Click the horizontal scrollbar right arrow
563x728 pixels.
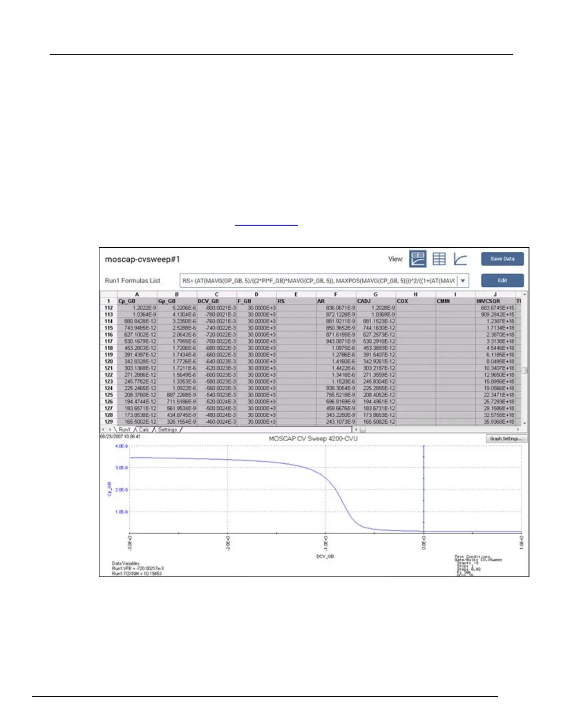coord(518,430)
